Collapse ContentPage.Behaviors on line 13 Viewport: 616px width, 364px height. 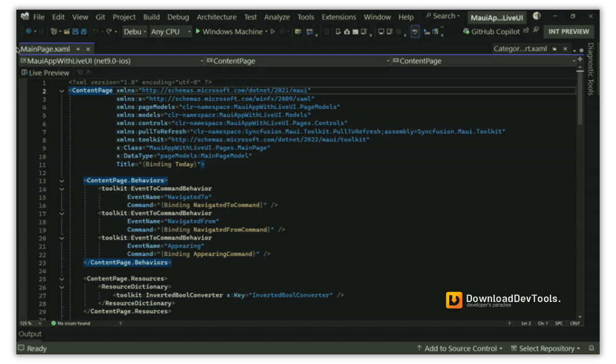tap(62, 181)
